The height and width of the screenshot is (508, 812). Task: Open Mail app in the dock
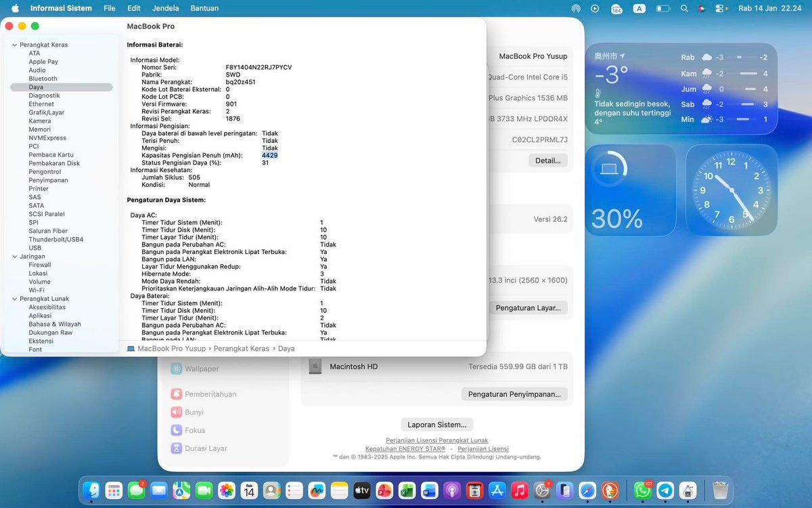(x=159, y=490)
